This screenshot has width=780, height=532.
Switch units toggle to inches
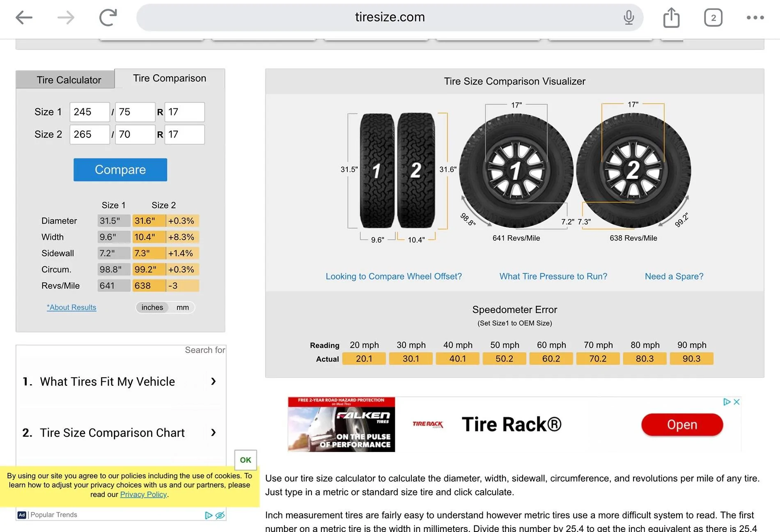[x=152, y=307]
